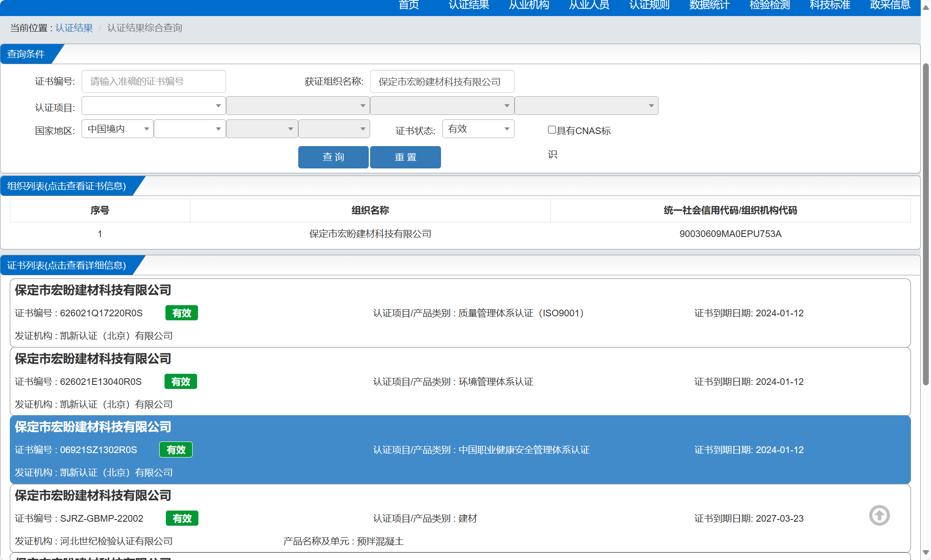Open 科技标准 navigation menu
The image size is (931, 560).
830,5
